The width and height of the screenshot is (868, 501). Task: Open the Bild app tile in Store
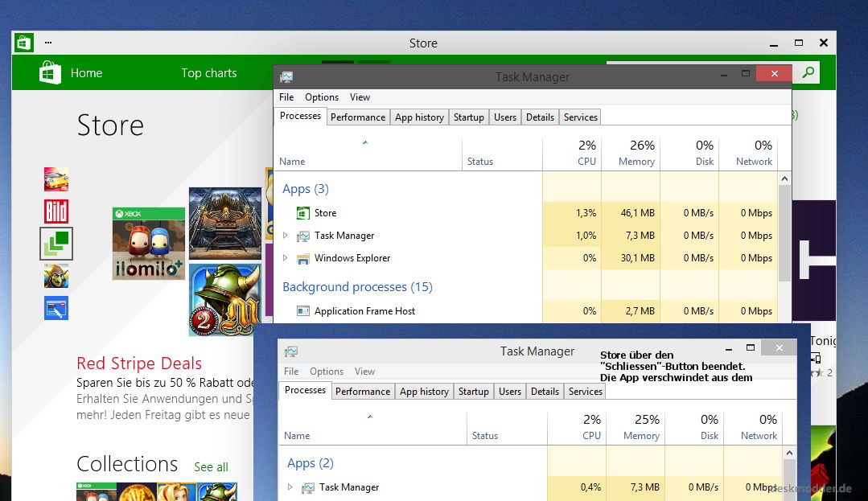click(x=56, y=211)
